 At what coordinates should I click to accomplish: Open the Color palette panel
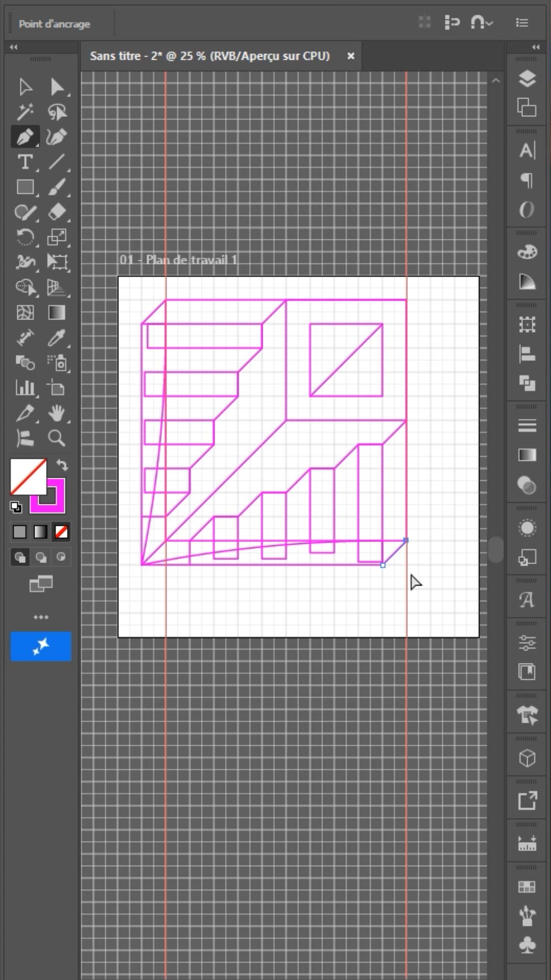pos(527,252)
